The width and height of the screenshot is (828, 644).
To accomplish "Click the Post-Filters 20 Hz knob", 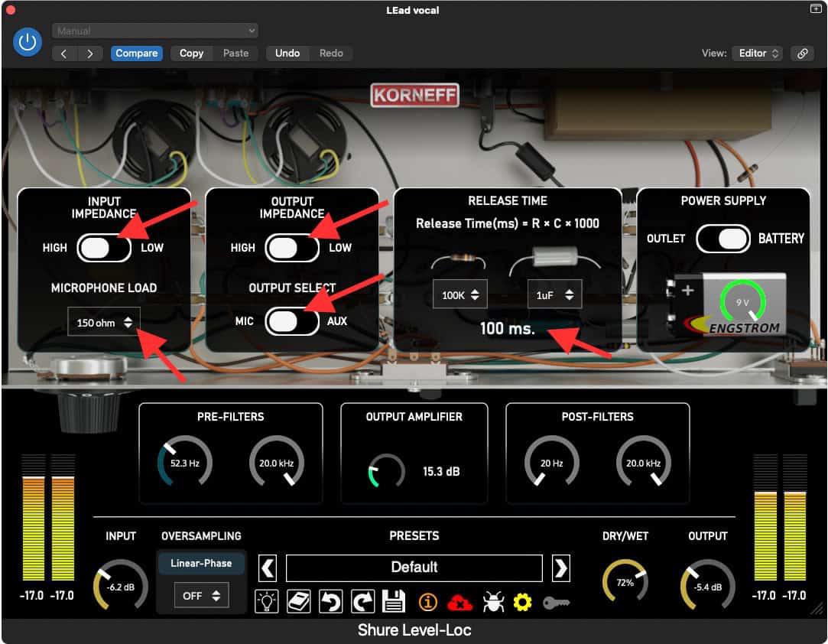I will click(x=552, y=462).
